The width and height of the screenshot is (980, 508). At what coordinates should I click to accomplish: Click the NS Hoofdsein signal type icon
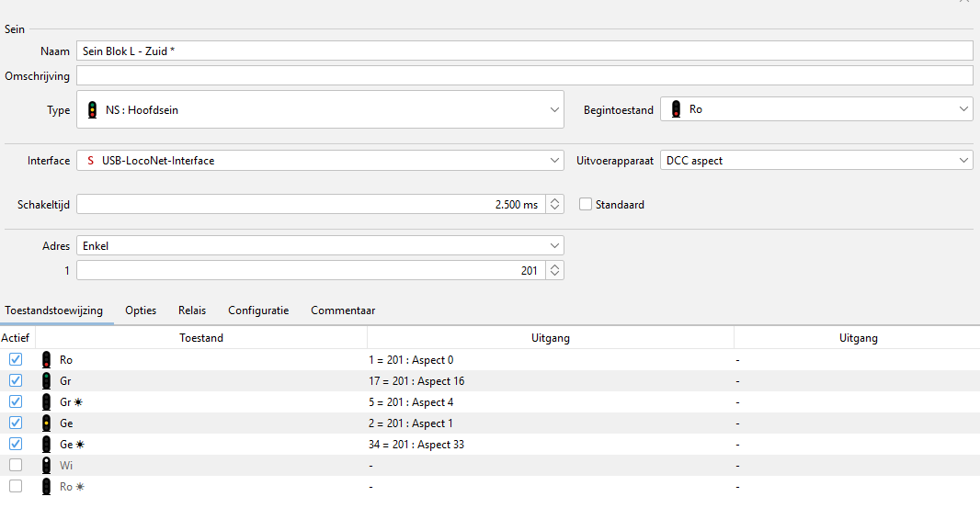click(x=92, y=110)
